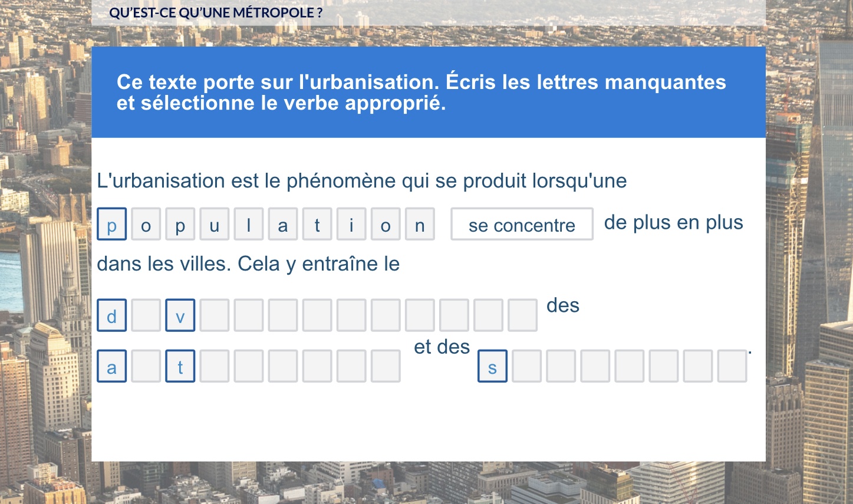The height and width of the screenshot is (504, 853).
Task: Click the "a" letter box in population
Action: pos(283,225)
